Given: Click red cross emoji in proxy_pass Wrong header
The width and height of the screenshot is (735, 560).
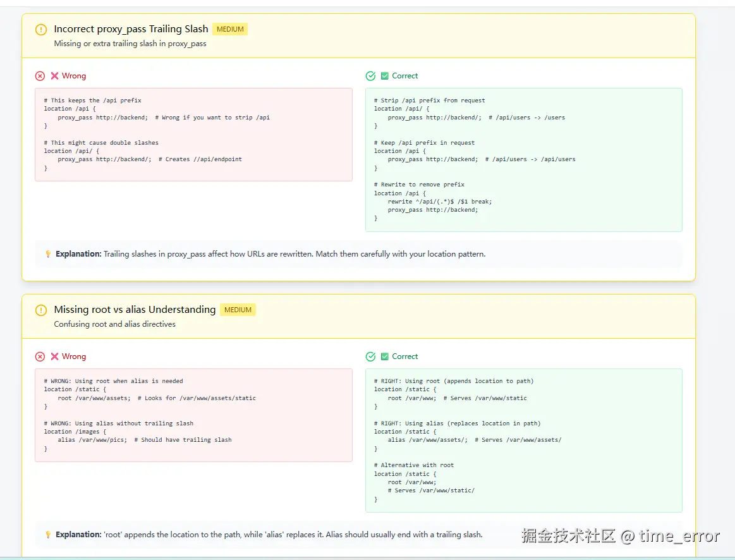Looking at the screenshot, I should click(x=55, y=76).
